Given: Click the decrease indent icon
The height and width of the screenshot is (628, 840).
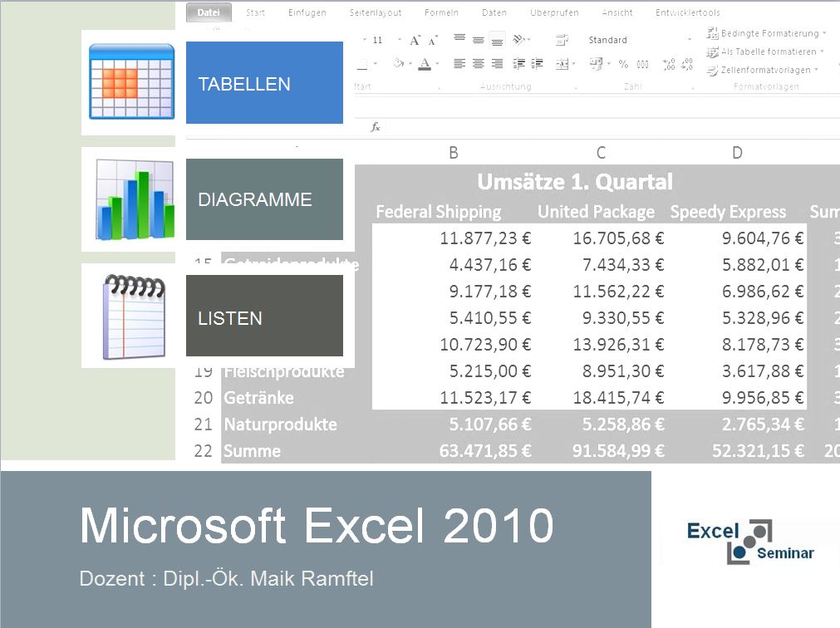Looking at the screenshot, I should (518, 64).
